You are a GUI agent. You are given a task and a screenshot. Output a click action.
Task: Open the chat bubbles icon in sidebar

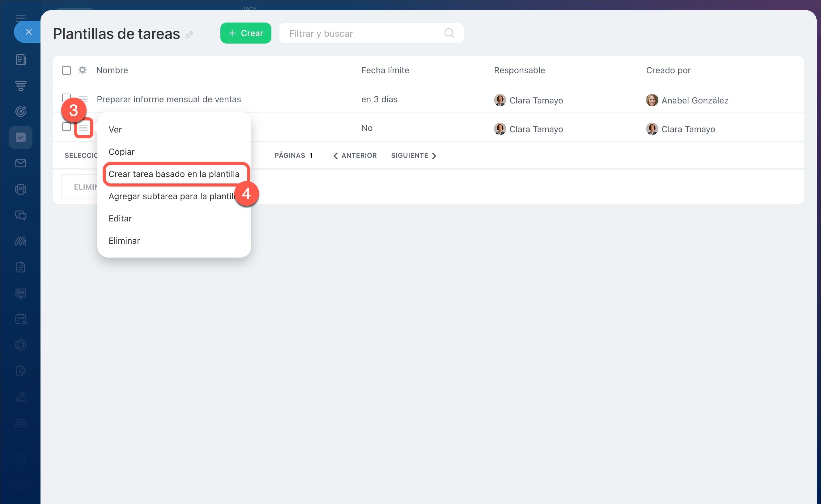21,215
